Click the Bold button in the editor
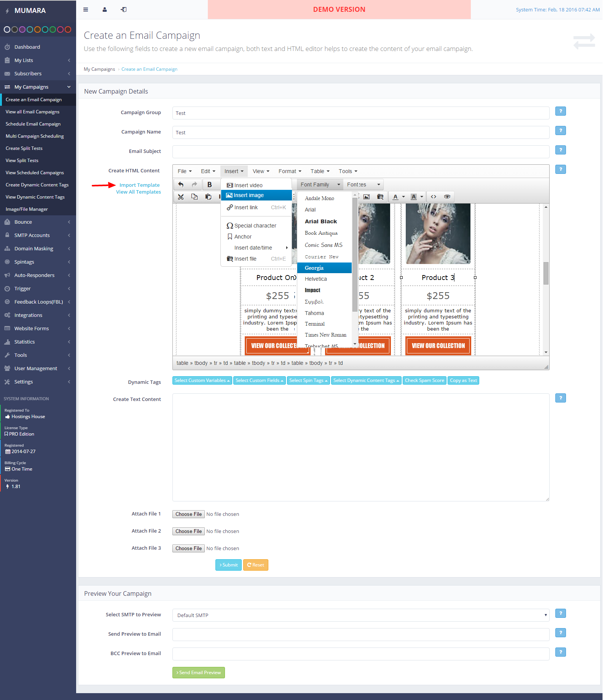609x700 pixels. coord(209,185)
